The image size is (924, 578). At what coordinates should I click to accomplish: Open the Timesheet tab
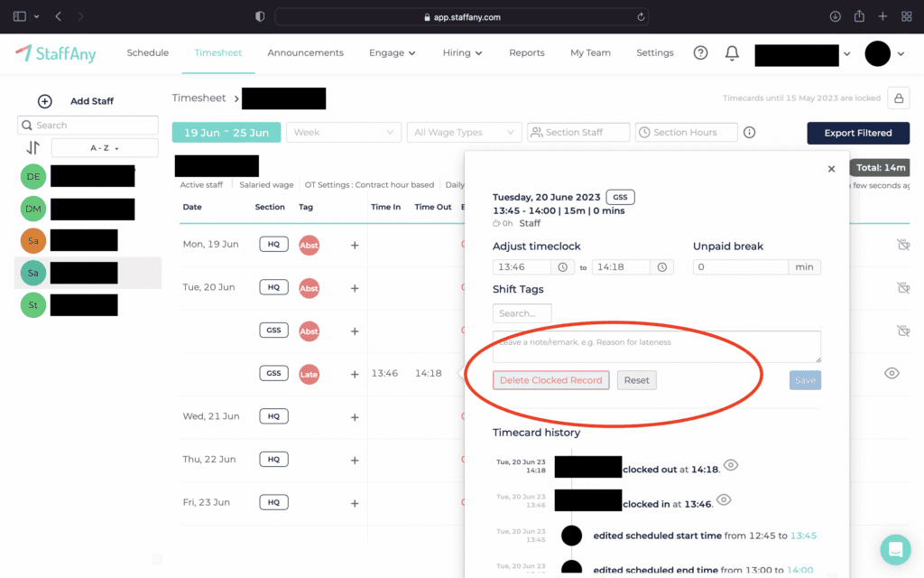[x=218, y=53]
